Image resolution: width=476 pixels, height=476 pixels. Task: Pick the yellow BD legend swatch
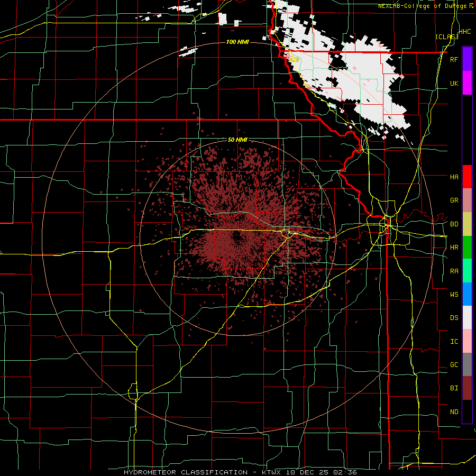point(467,224)
